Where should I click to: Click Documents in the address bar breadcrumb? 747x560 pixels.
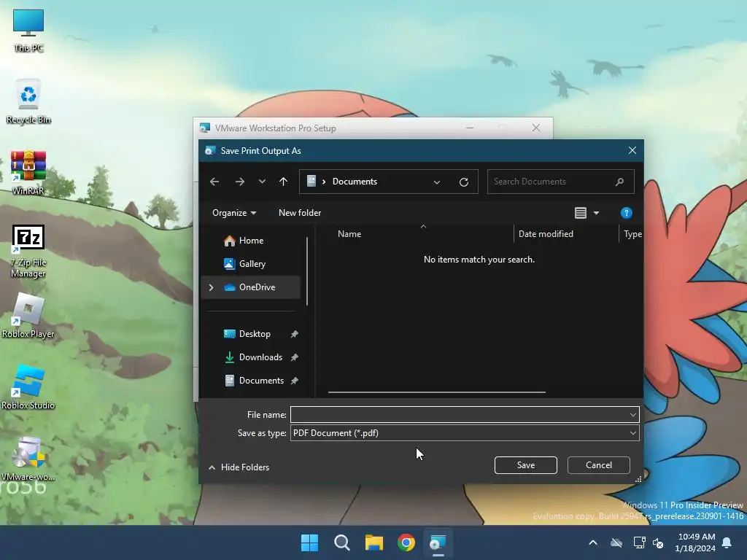355,182
